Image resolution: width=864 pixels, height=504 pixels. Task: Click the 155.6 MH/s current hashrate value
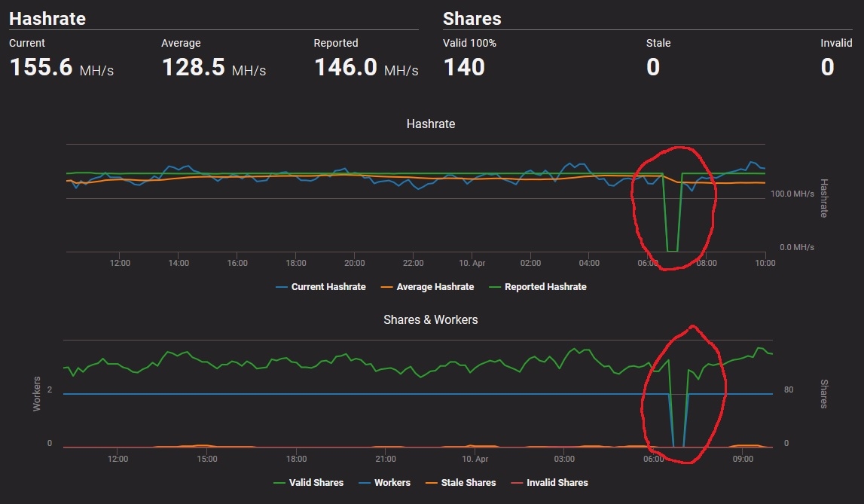[x=61, y=67]
